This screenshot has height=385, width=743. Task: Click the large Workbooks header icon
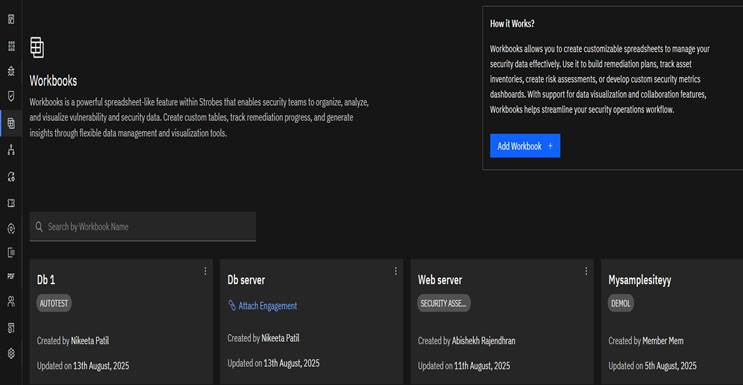tap(37, 47)
